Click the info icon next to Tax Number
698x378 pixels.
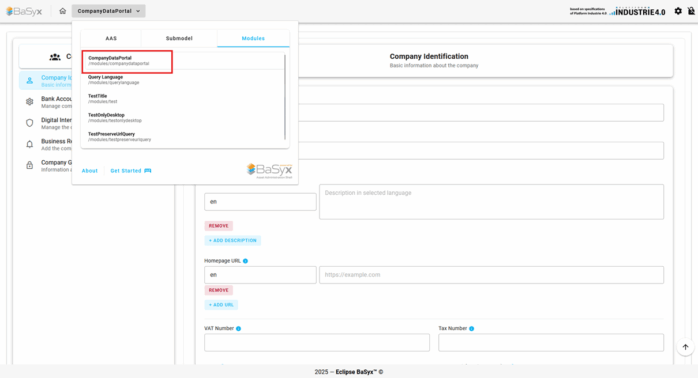pos(471,329)
